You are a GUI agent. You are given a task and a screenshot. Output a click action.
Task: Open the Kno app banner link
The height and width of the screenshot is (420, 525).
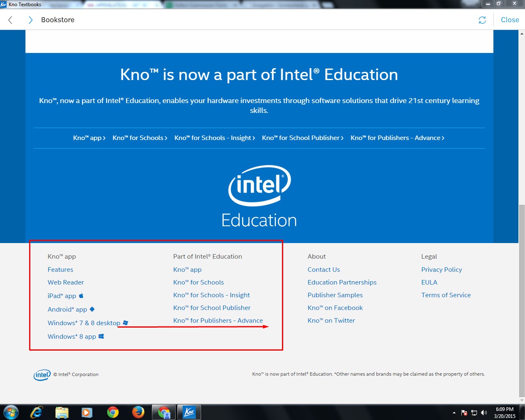point(89,138)
